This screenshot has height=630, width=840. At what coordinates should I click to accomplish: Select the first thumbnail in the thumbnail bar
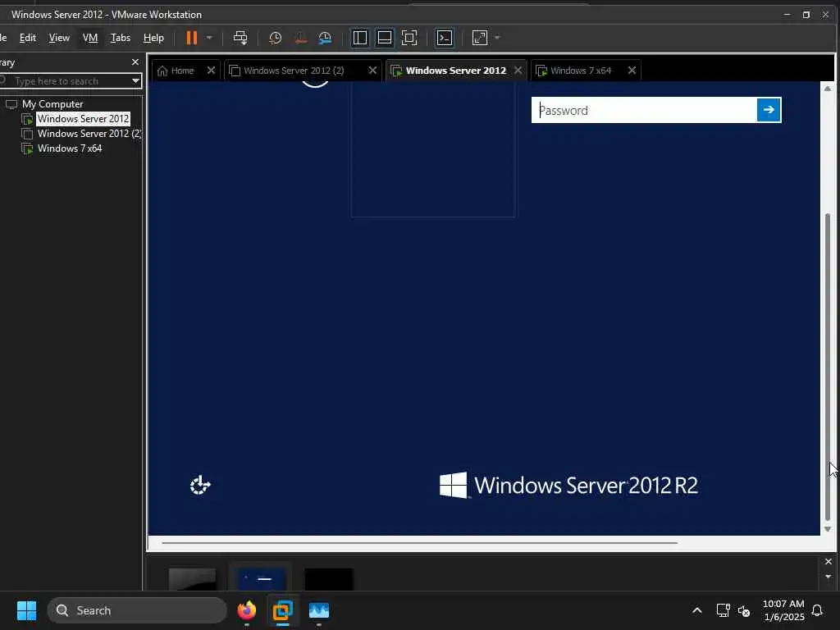tap(192, 579)
